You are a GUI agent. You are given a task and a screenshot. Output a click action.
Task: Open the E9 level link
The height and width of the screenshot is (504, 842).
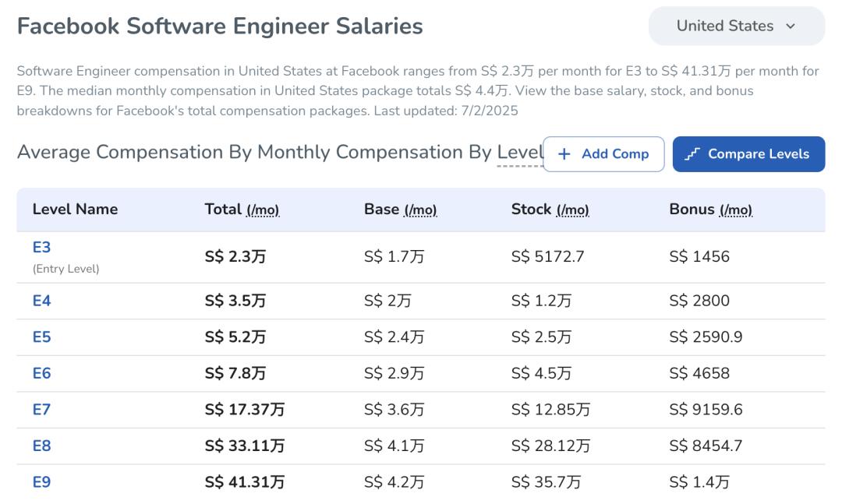41,482
